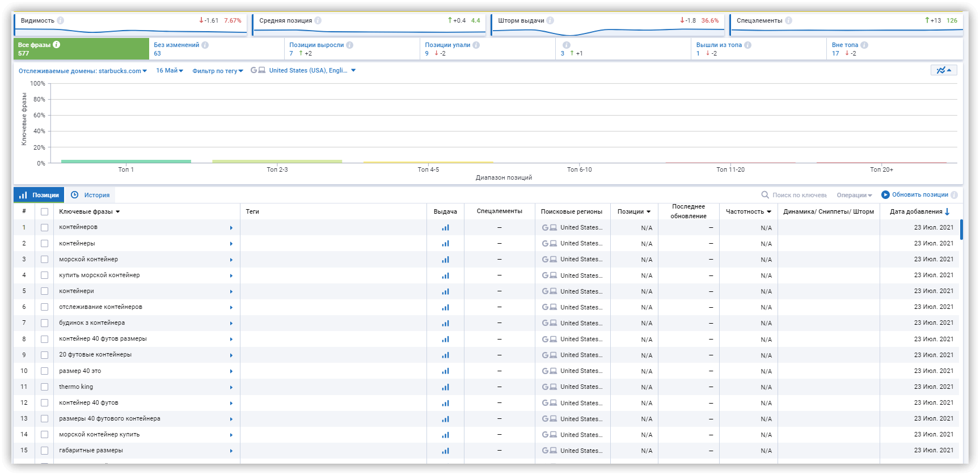The image size is (980, 475).
Task: Click SERP chart icon for габаритные размеры row
Action: (x=445, y=451)
